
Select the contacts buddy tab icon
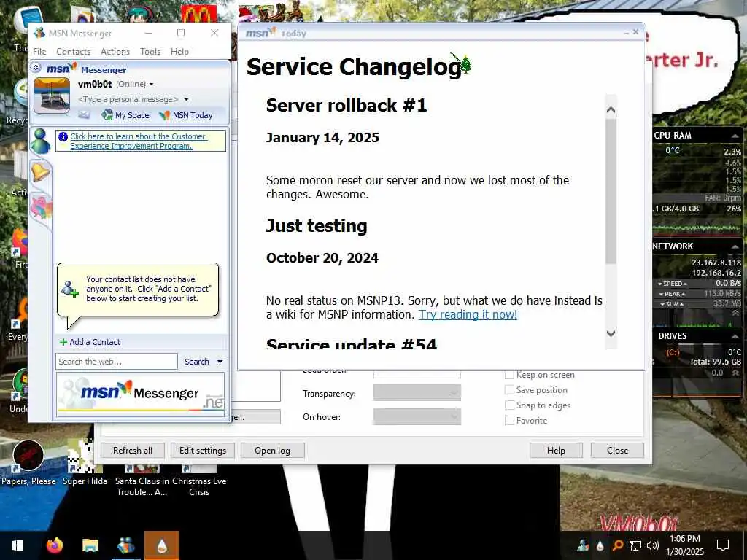41,141
